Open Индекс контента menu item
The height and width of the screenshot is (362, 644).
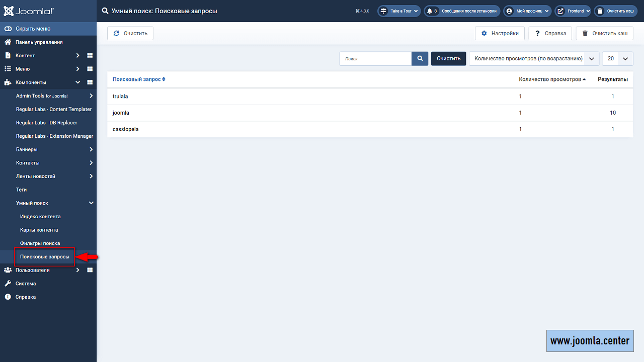[x=40, y=217]
